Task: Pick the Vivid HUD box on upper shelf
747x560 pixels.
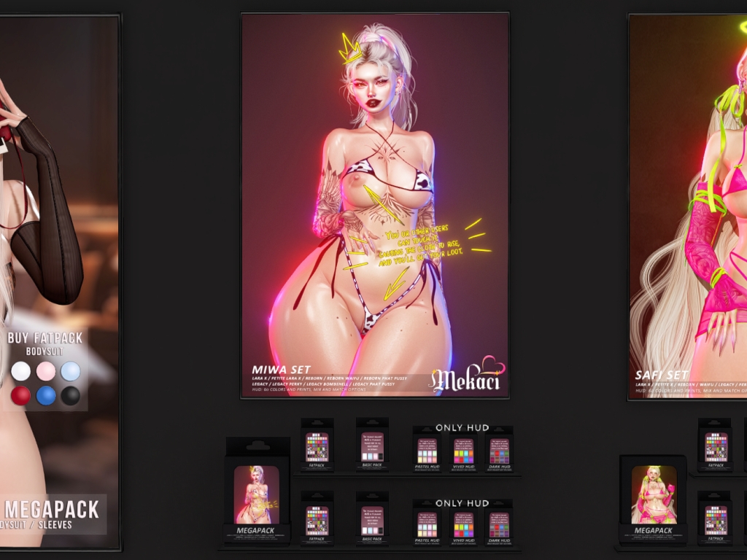Action: click(463, 451)
